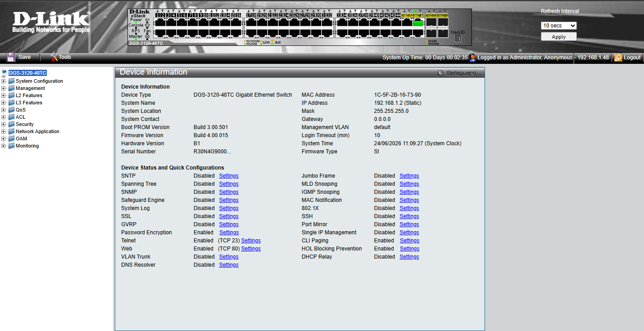Open SNTP Settings link
Screen dimensions: 644x331
click(229, 176)
